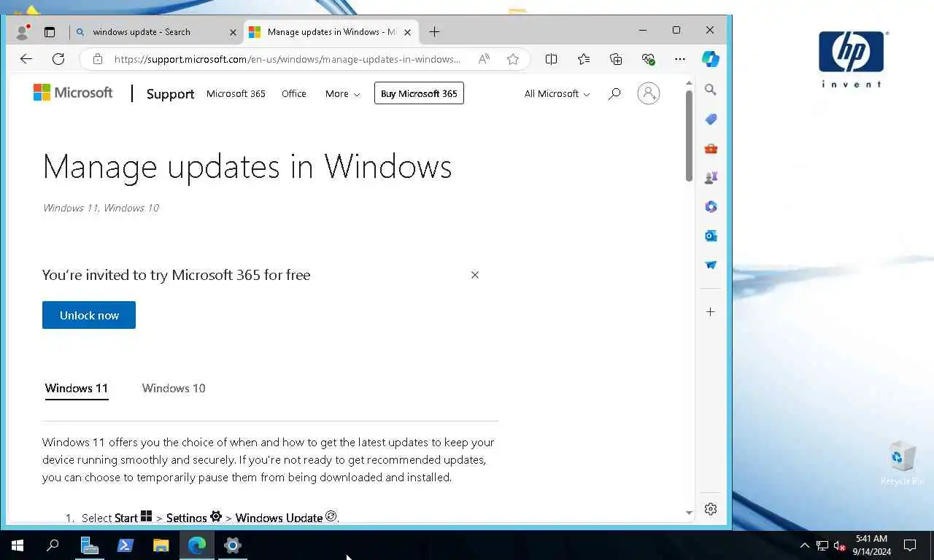Screen dimensions: 934x560
Task: Open the sidebar Outlook icon
Action: click(711, 236)
